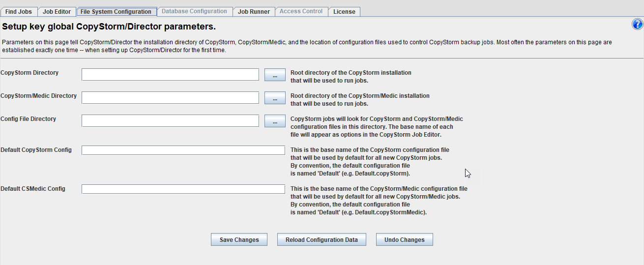Click the 'Default CopyStorm Config' label
644x265 pixels.
pos(36,150)
